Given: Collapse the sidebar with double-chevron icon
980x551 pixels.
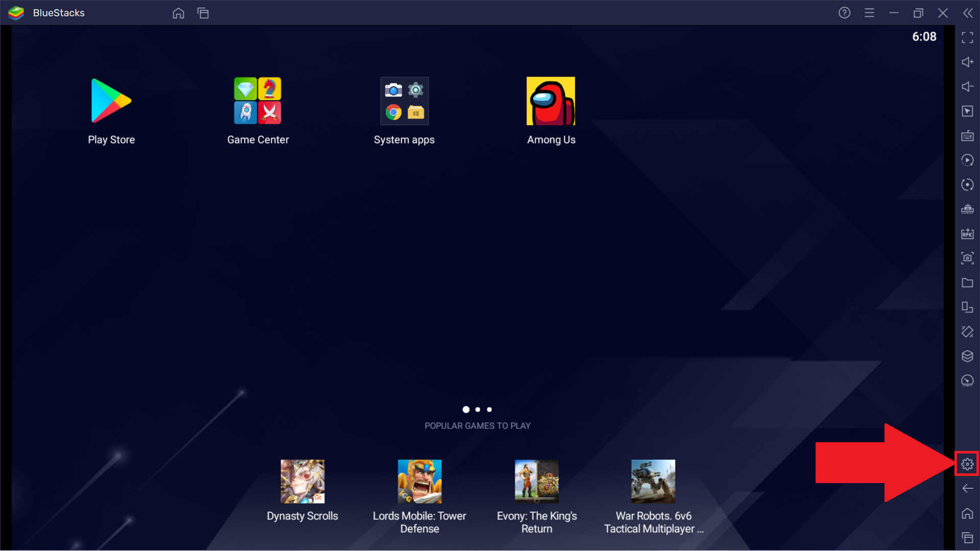Looking at the screenshot, I should (968, 13).
